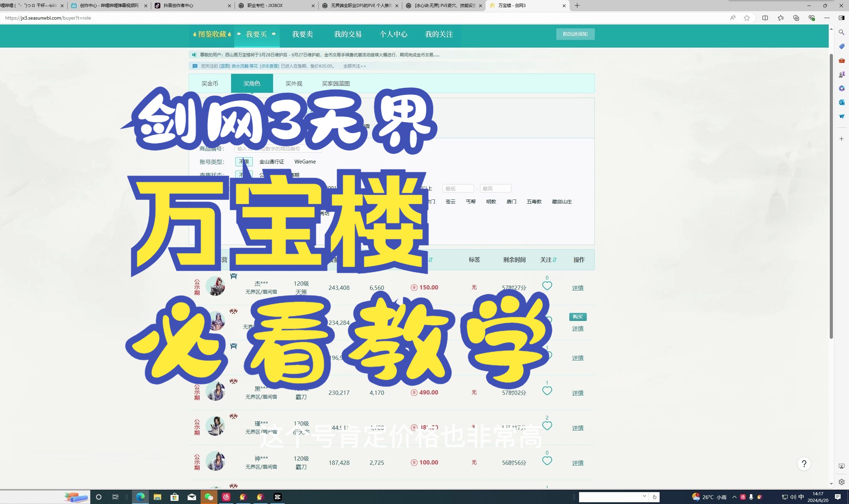The height and width of the screenshot is (504, 849).
Task: Open 个人中心 in the navigation bar
Action: (x=394, y=34)
